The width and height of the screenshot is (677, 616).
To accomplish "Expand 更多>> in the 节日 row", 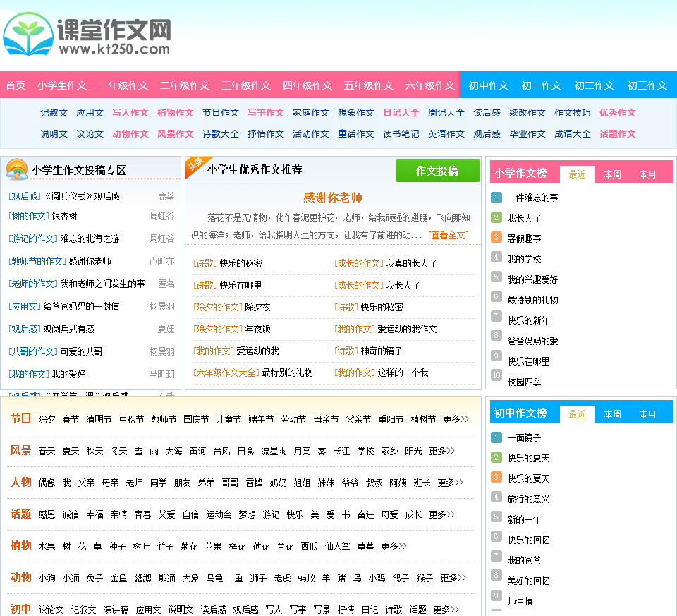I will coord(456,419).
